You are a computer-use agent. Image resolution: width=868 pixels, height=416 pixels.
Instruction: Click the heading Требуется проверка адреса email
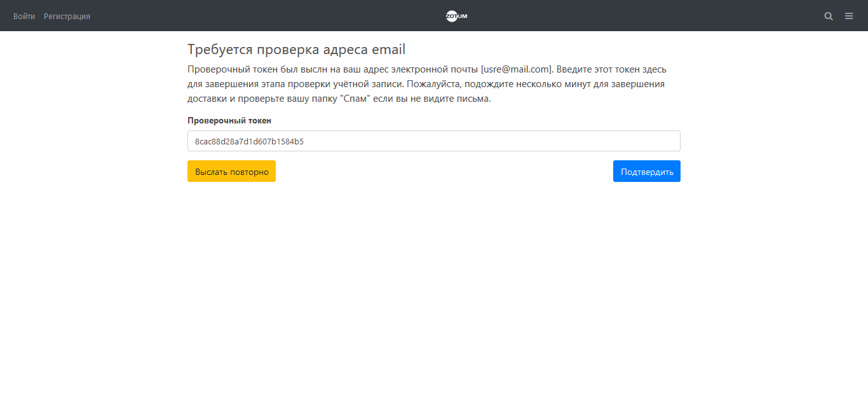296,50
